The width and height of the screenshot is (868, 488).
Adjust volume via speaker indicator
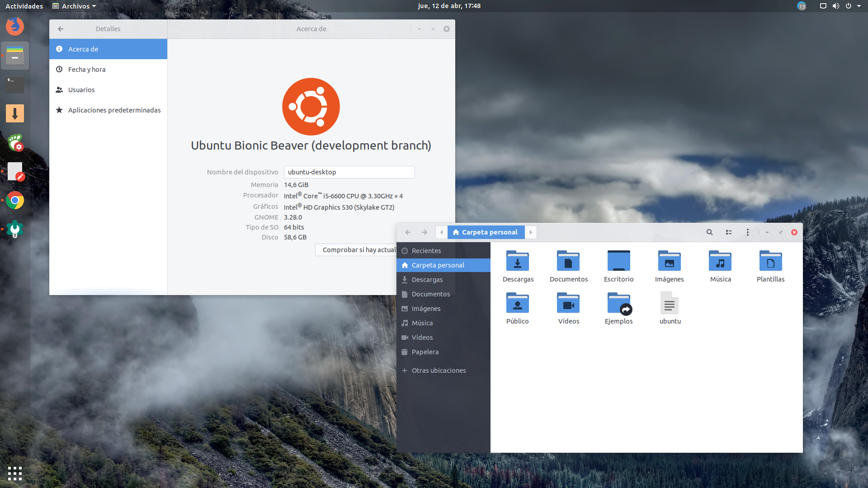[836, 6]
